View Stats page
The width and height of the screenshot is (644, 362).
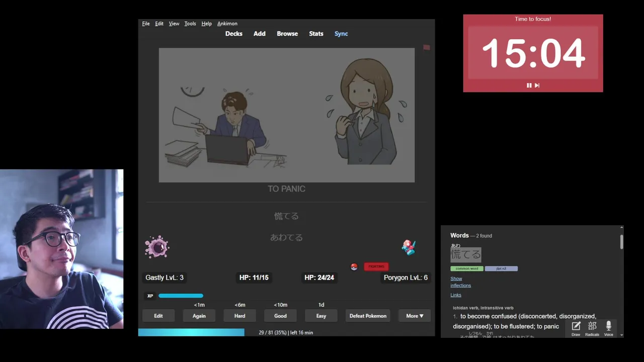(x=316, y=34)
